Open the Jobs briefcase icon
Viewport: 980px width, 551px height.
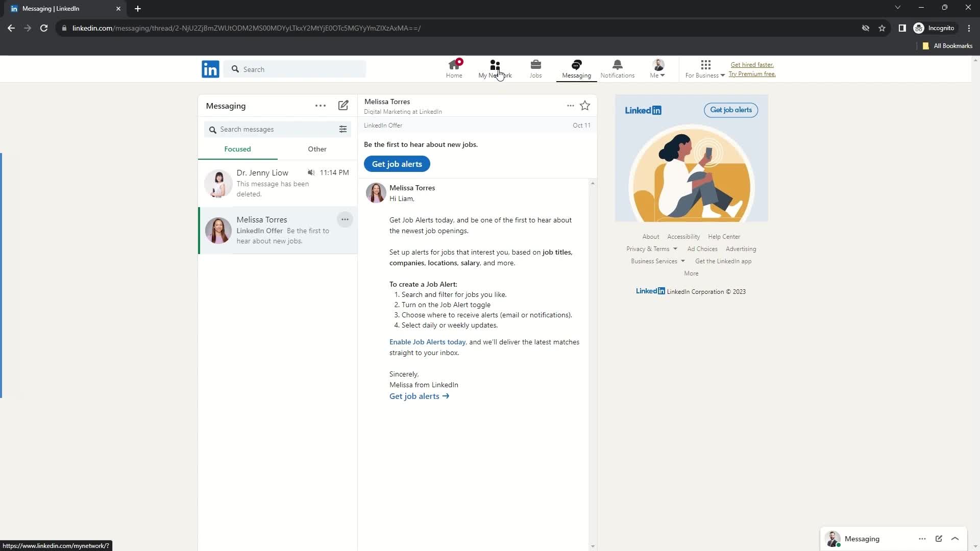pyautogui.click(x=535, y=69)
